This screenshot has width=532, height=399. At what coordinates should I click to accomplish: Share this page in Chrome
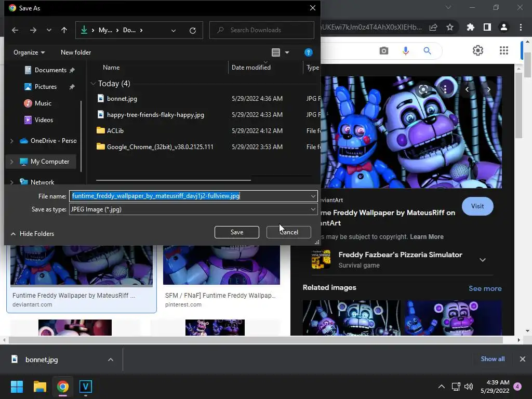pyautogui.click(x=433, y=28)
